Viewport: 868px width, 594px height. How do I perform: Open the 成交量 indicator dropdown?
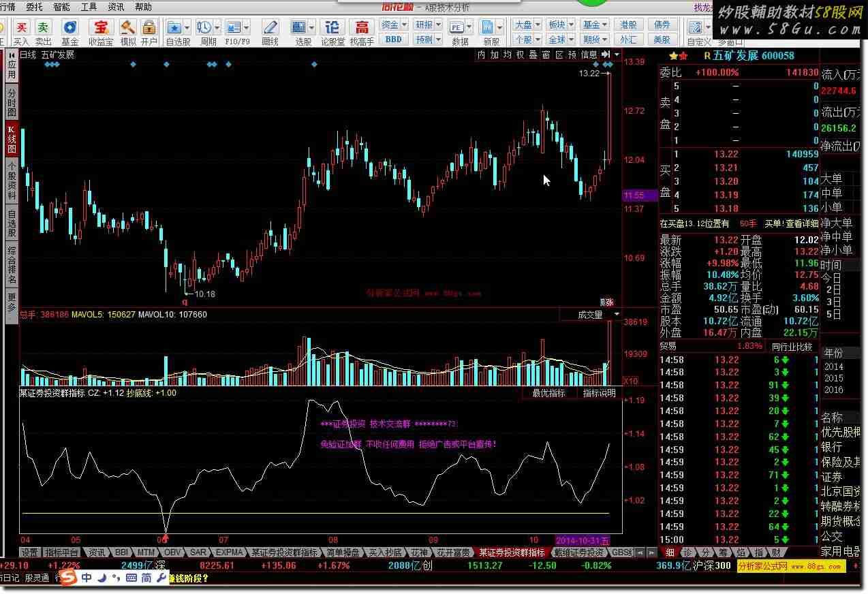point(617,315)
